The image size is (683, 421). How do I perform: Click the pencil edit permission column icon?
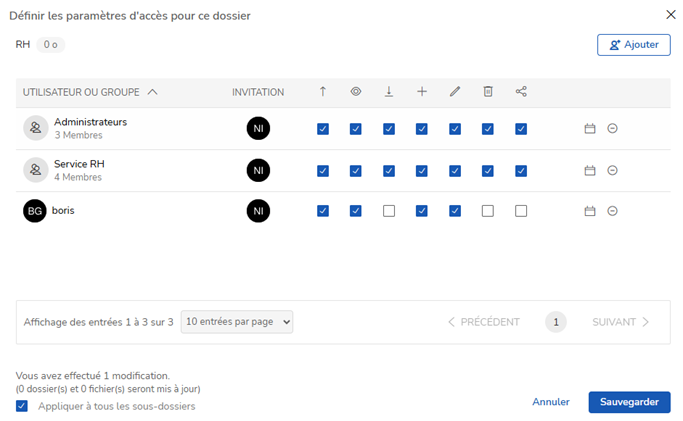pos(455,92)
